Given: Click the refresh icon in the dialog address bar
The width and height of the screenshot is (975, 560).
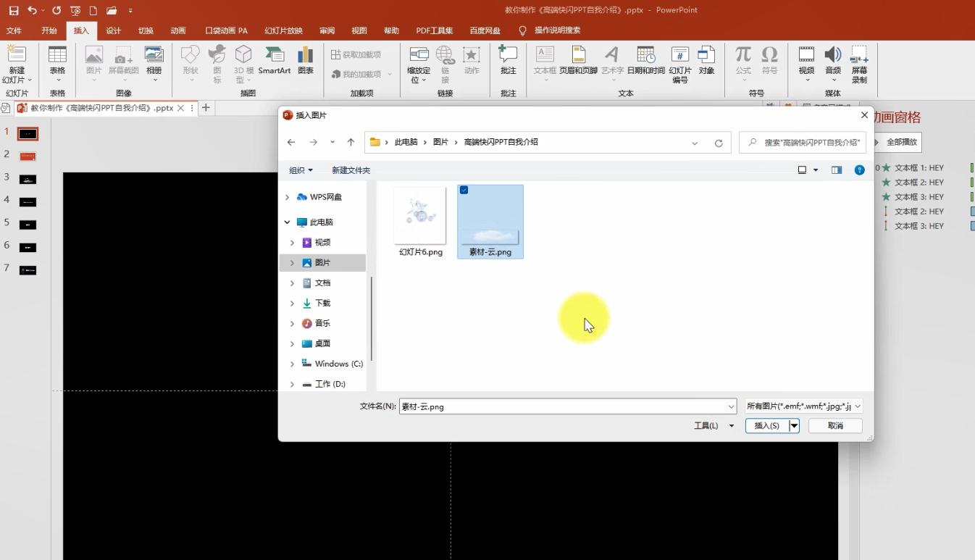Looking at the screenshot, I should [x=719, y=143].
